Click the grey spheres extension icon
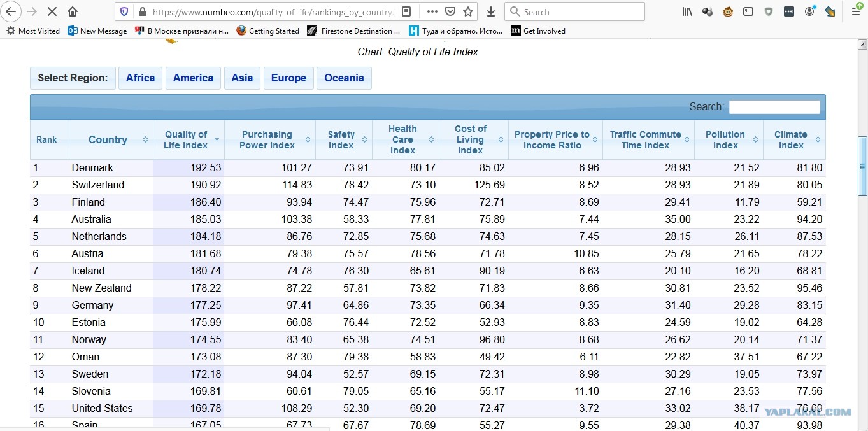Viewport: 868px width, 431px height. click(708, 11)
